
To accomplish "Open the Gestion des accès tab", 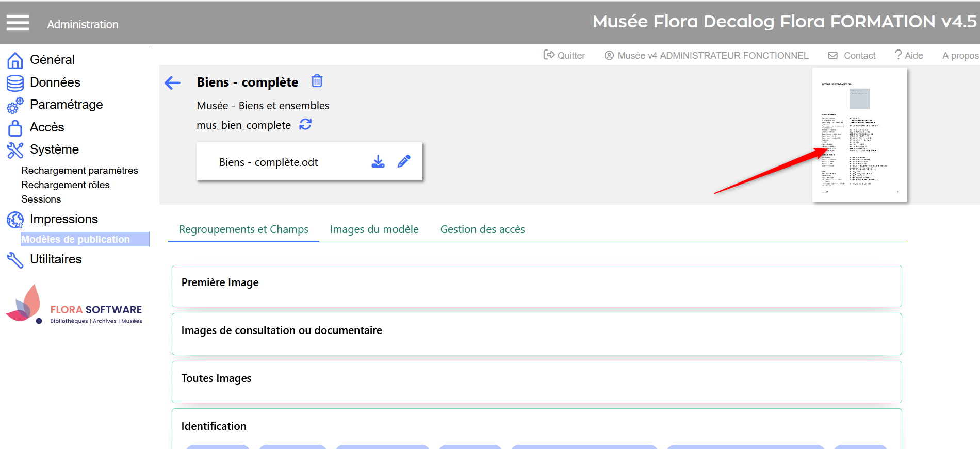I will (482, 229).
